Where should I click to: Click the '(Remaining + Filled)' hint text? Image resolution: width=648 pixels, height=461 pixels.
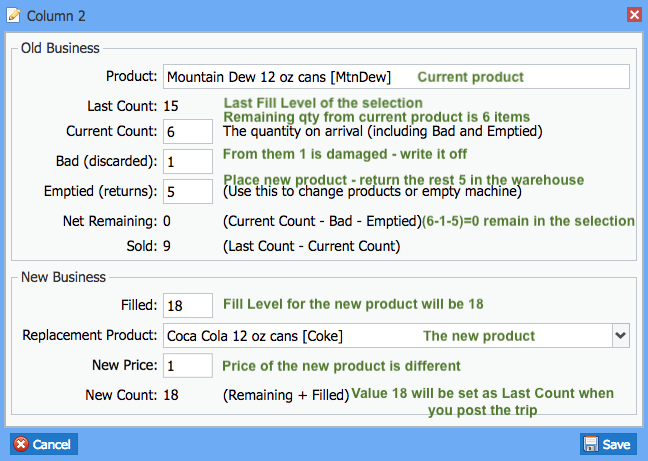286,395
